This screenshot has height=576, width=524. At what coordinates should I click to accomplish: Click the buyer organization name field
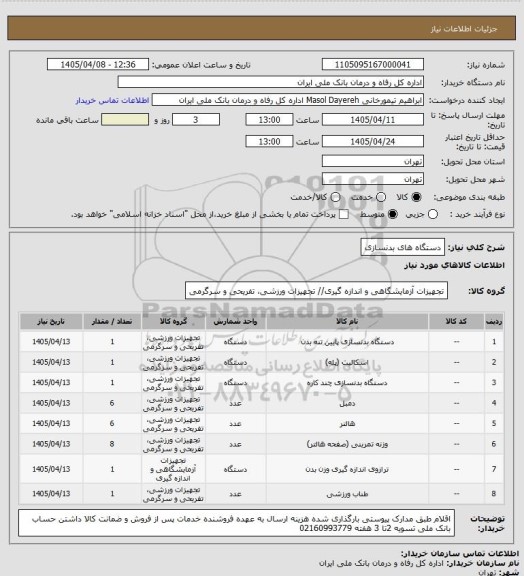point(270,82)
